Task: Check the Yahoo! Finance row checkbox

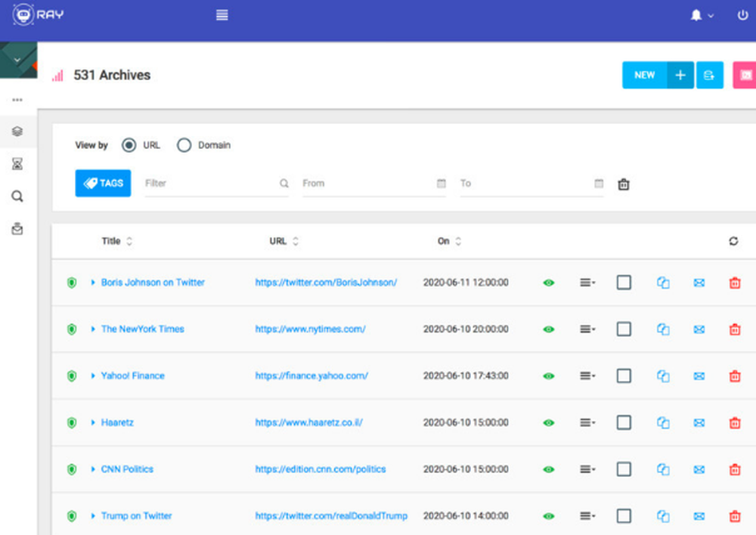Action: [x=624, y=376]
